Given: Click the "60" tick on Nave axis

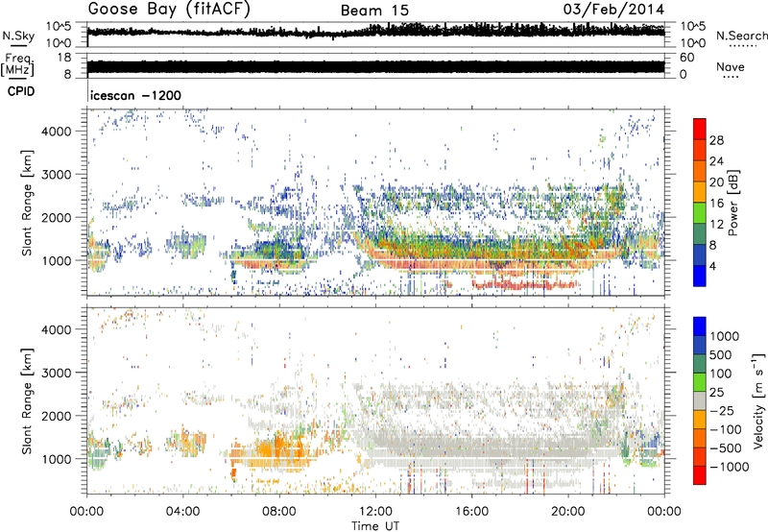Looking at the screenshot, I should tap(686, 58).
